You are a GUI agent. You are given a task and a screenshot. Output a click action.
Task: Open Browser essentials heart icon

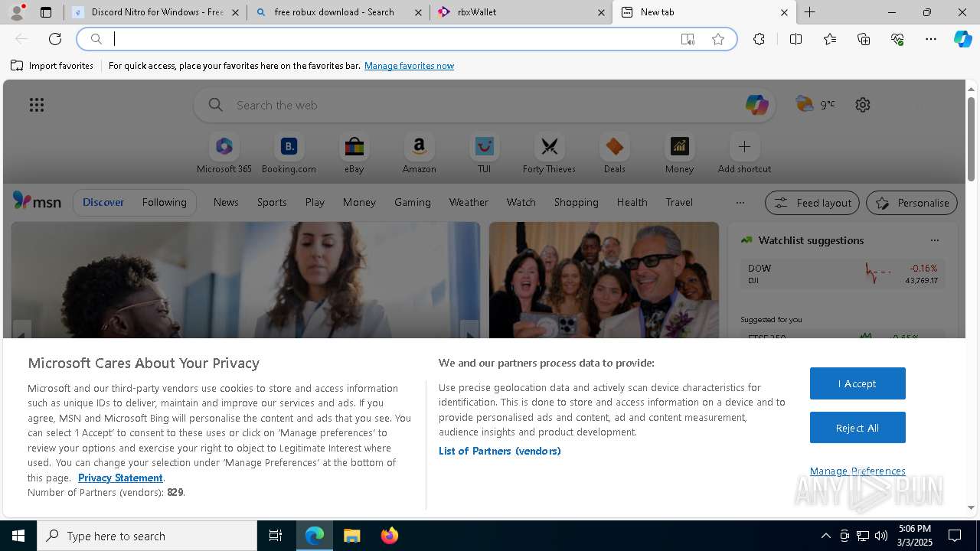pos(897,39)
